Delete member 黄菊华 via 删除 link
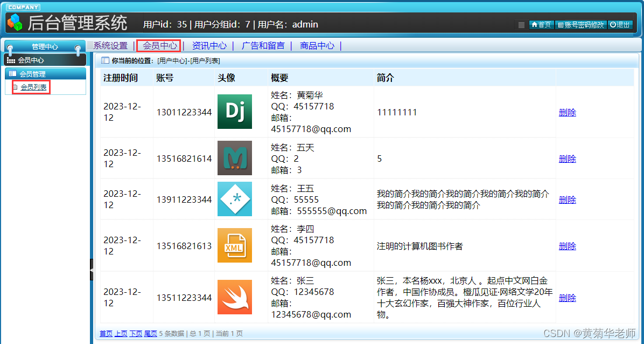This screenshot has width=644, height=344. pyautogui.click(x=567, y=112)
